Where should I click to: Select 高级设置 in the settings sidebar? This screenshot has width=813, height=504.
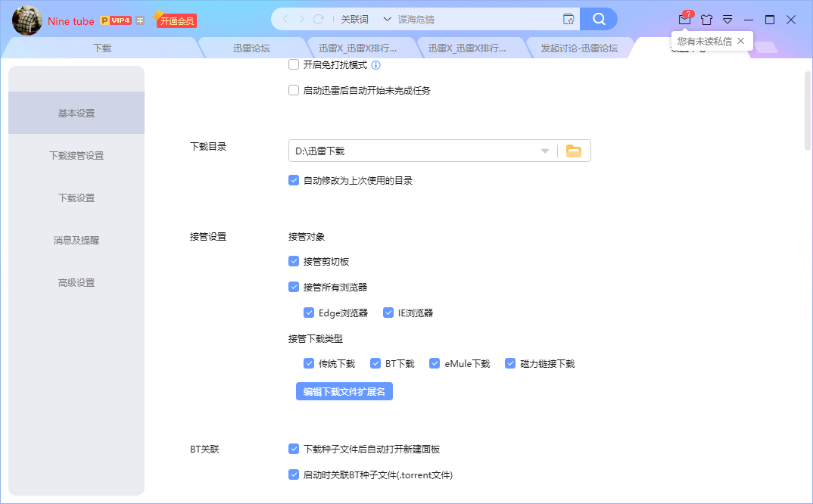(76, 282)
